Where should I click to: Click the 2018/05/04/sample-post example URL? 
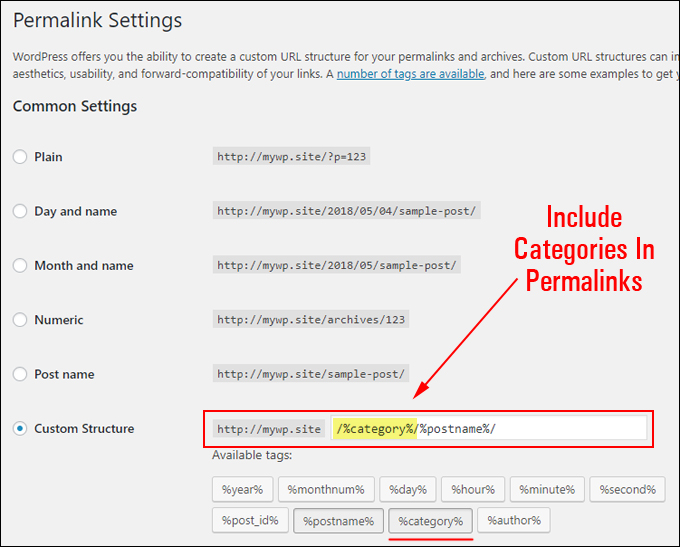pos(347,211)
